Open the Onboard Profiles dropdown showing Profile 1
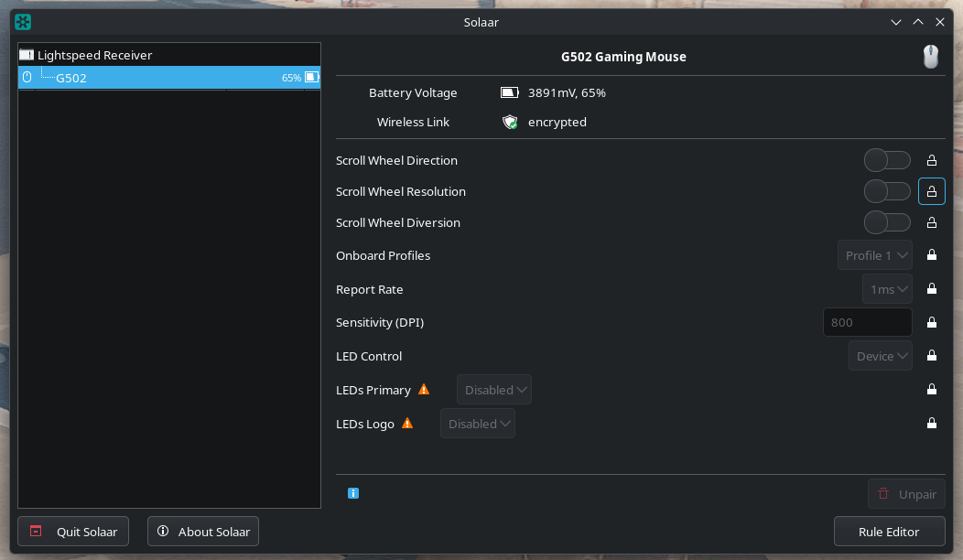963x560 pixels. [875, 255]
